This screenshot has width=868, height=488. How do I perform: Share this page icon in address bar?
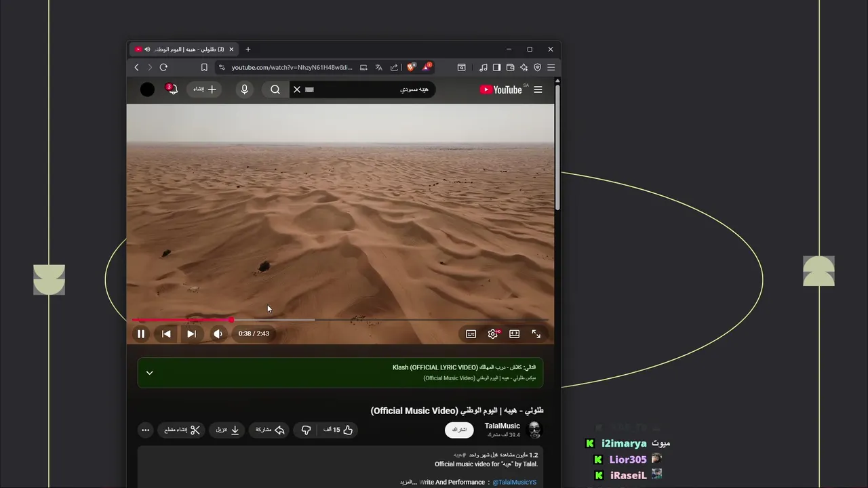394,67
